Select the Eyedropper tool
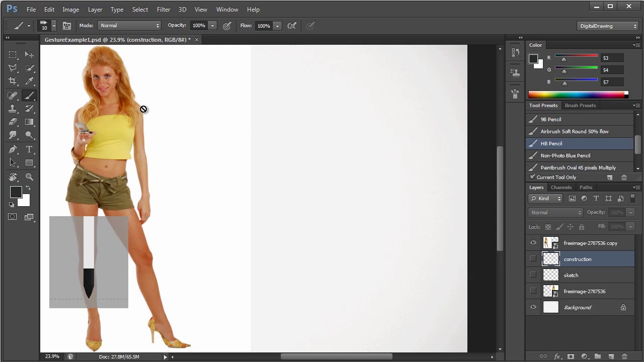 click(29, 81)
